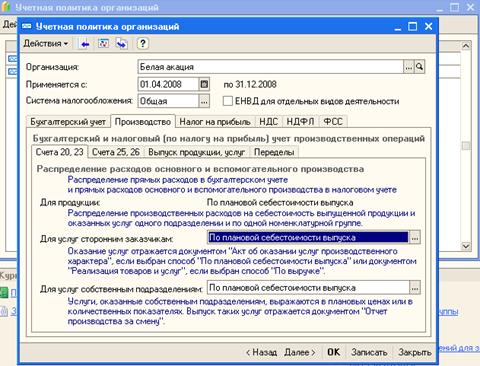Click the Записать button

coord(369,352)
